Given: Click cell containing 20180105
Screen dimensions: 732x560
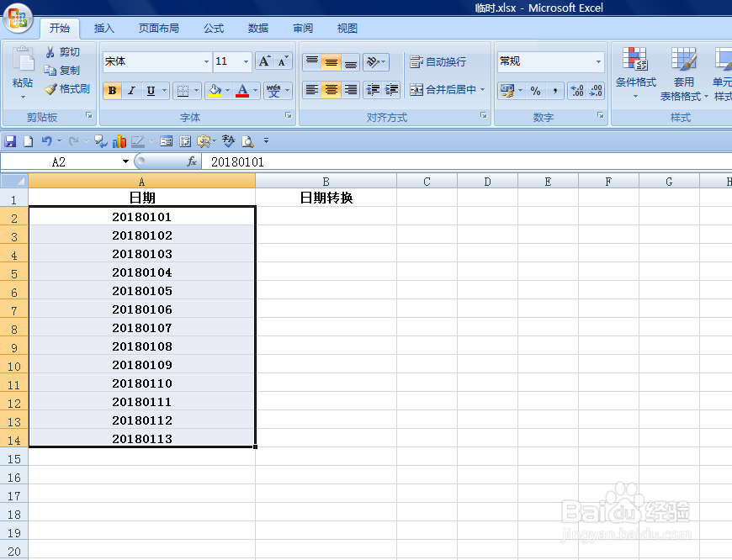Looking at the screenshot, I should 142,291.
